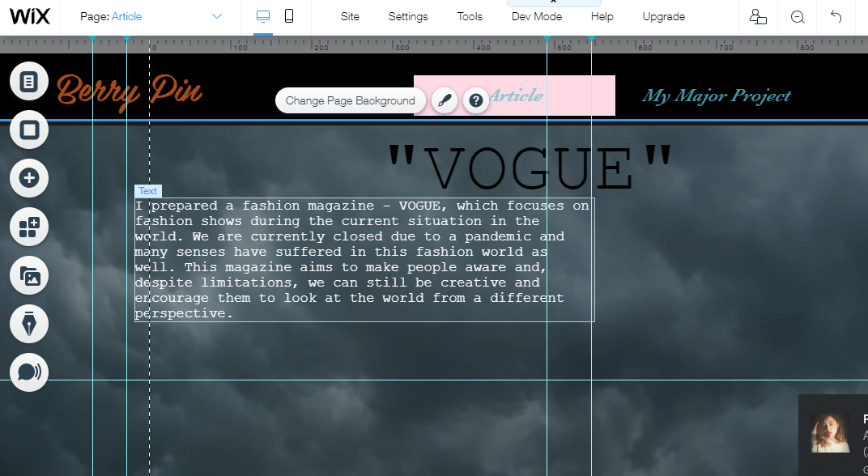868x476 pixels.
Task: Switch to mobile view
Action: point(289,17)
